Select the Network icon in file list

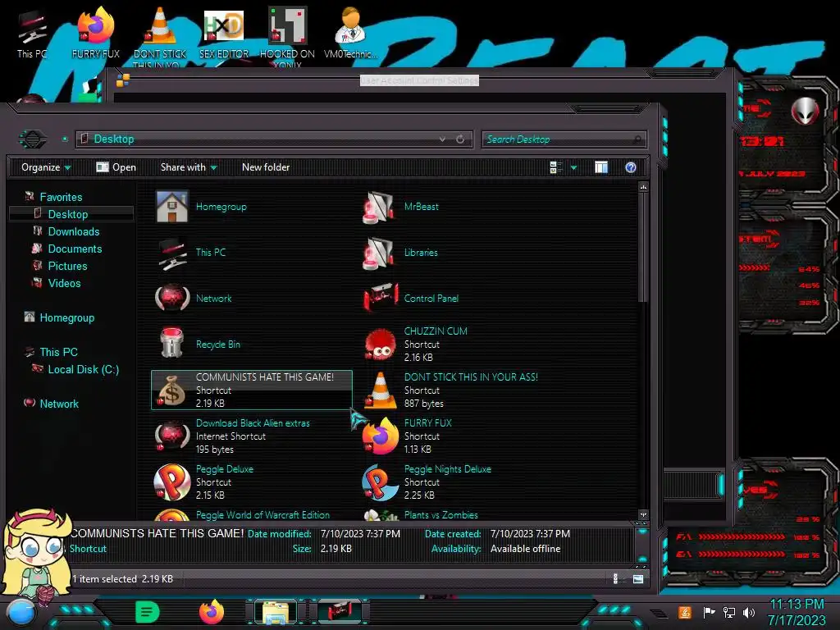[x=172, y=299]
